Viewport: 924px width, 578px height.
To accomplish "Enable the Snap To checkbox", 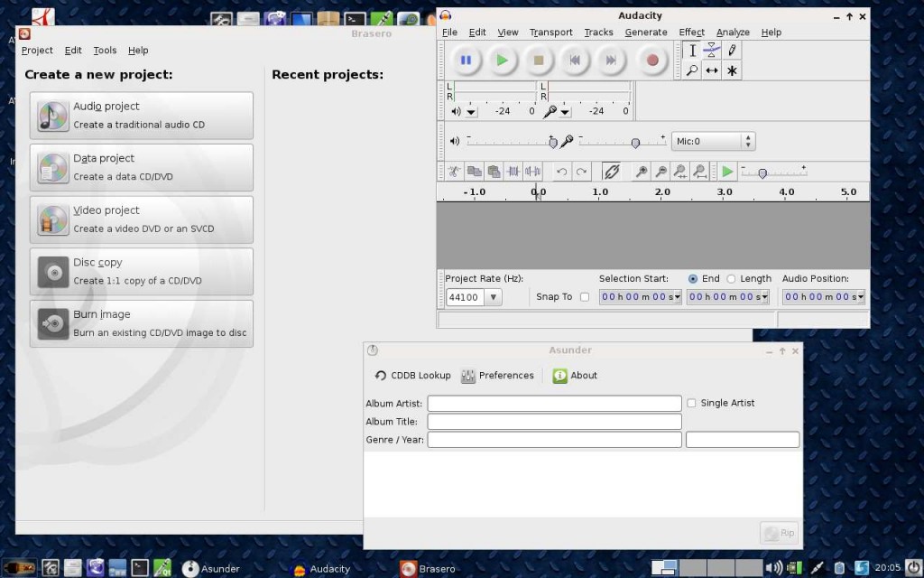I will (x=585, y=297).
